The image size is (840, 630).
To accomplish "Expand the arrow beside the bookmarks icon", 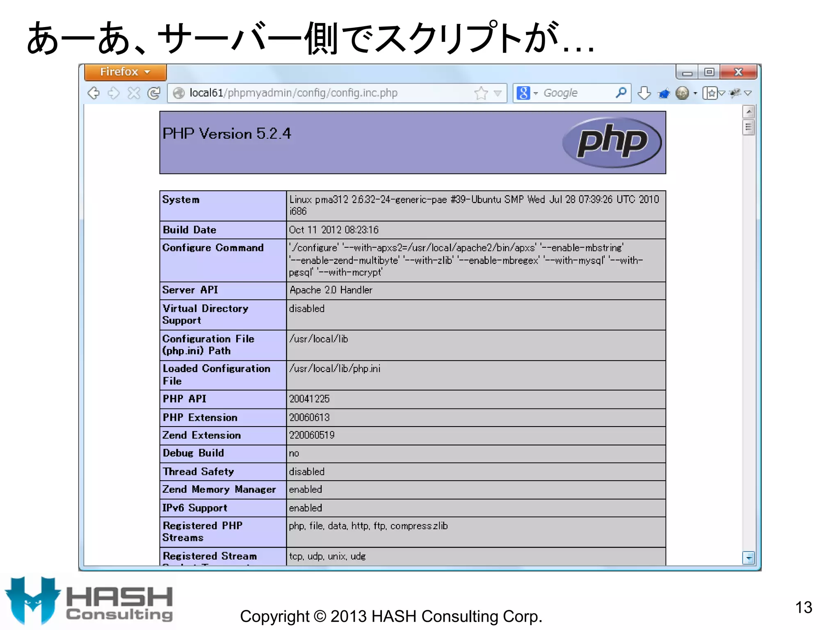I will (x=721, y=94).
